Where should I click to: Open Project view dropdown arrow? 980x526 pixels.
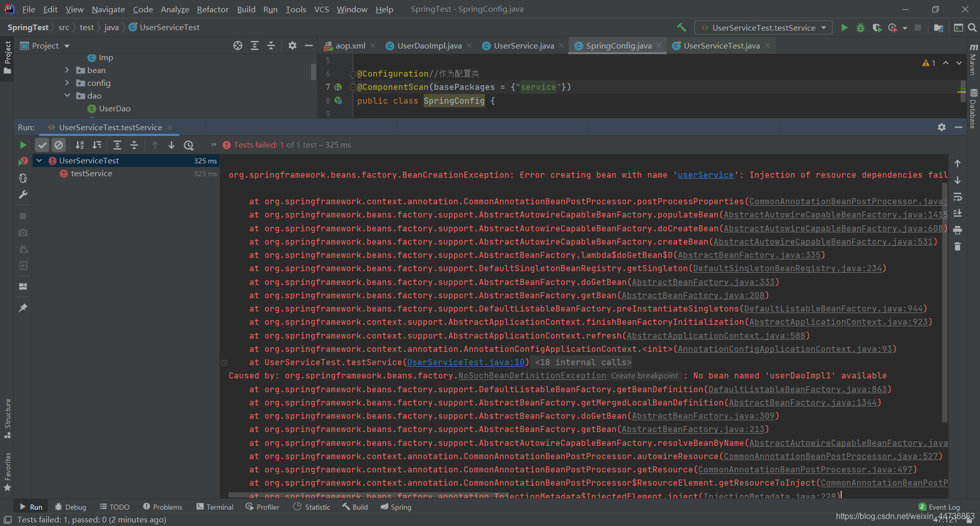(x=67, y=46)
